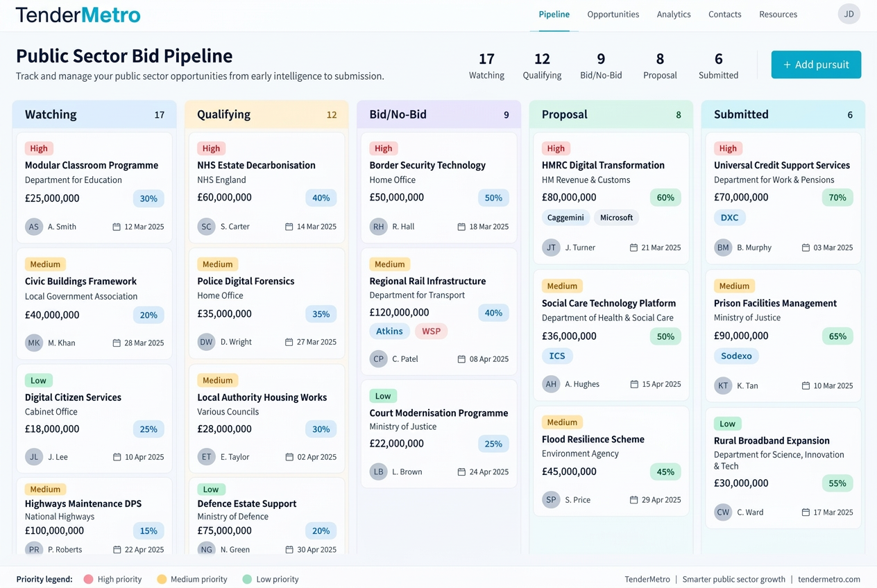Click the 9 Bid/No-Bid summary stat
Viewport: 877px width, 588px height.
pos(601,66)
